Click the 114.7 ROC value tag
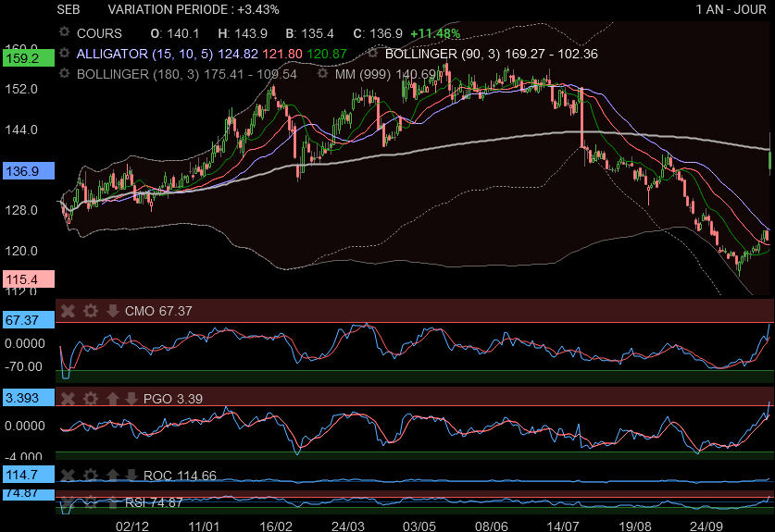 click(28, 475)
